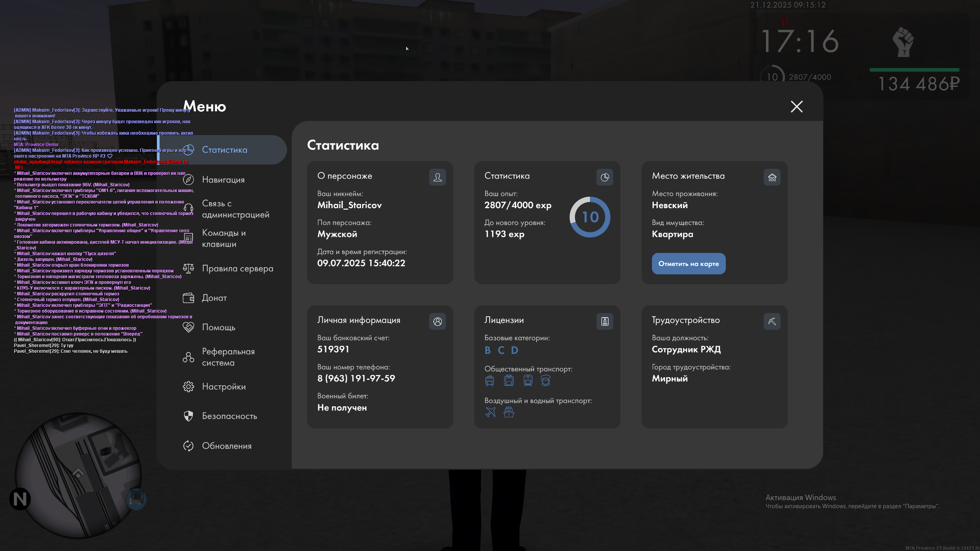Click the house icon in Место жительства card
Viewport: 980px width, 551px height.
[772, 177]
